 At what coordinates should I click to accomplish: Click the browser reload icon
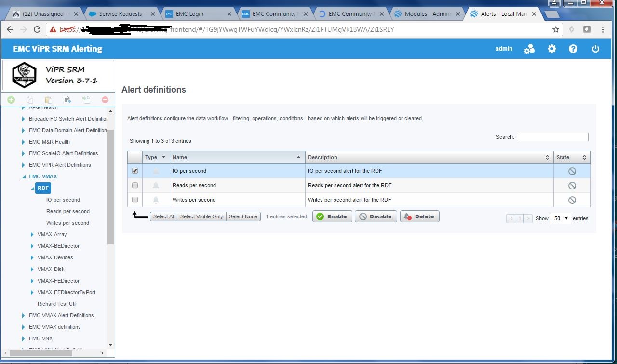click(37, 29)
